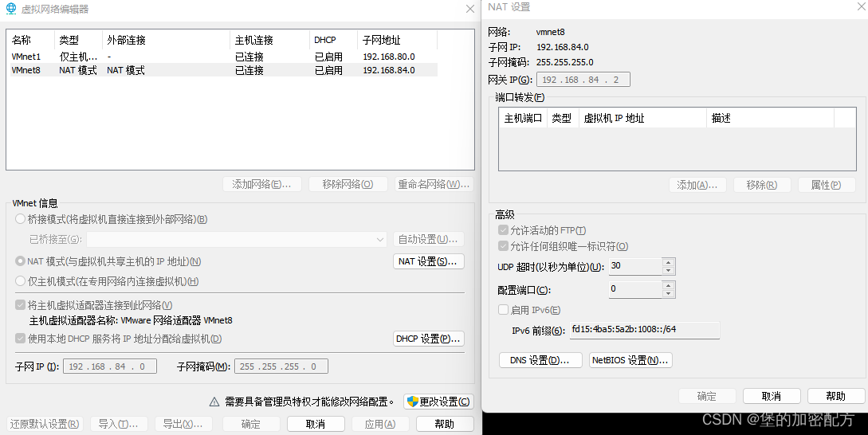Screen dimensions: 868x435
Task: Toggle 将主机虚拟适配器连接到此网络 checkbox
Action: pos(21,305)
